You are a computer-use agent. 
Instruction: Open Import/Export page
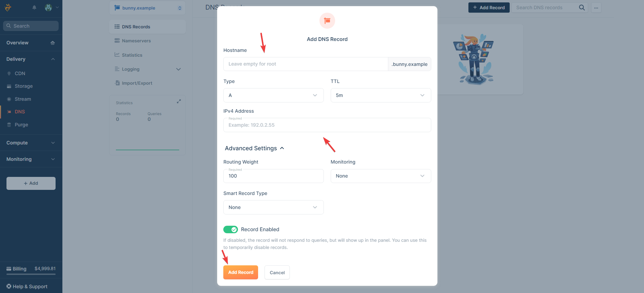point(137,83)
